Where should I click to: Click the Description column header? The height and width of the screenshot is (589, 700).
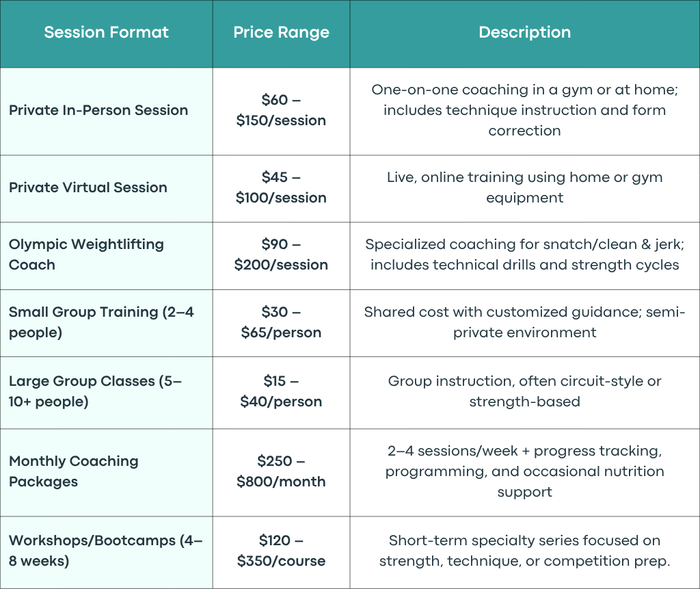pyautogui.click(x=524, y=32)
